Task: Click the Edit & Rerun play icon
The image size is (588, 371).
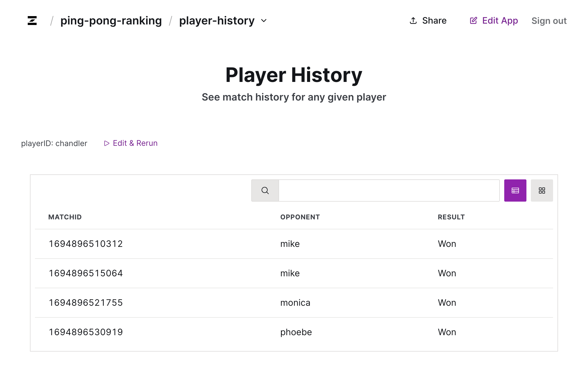Action: click(107, 143)
